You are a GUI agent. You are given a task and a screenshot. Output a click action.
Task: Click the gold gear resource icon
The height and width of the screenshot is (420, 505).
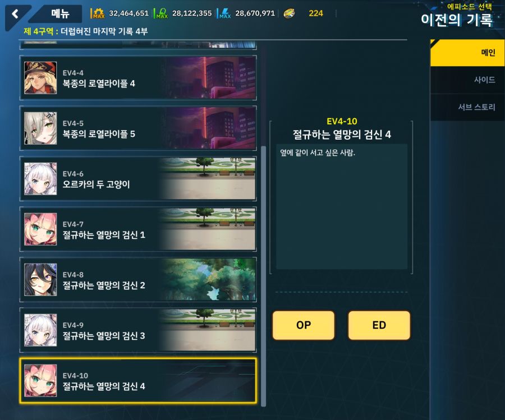pyautogui.click(x=98, y=13)
